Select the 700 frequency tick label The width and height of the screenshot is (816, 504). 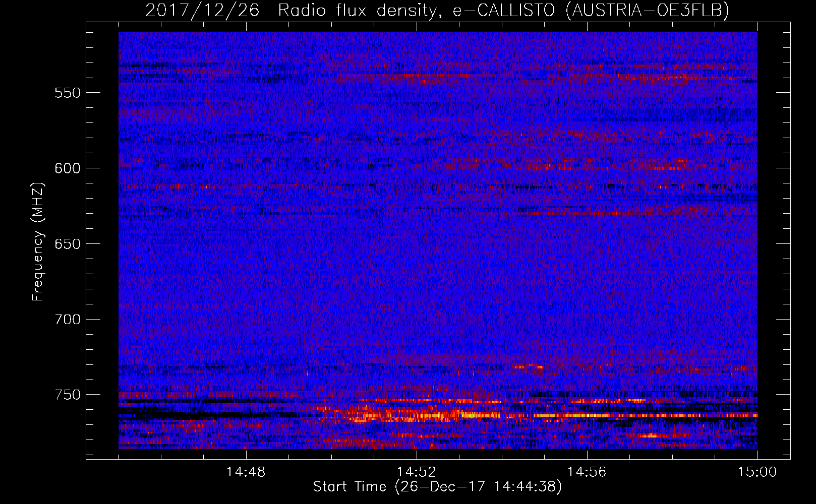point(68,320)
